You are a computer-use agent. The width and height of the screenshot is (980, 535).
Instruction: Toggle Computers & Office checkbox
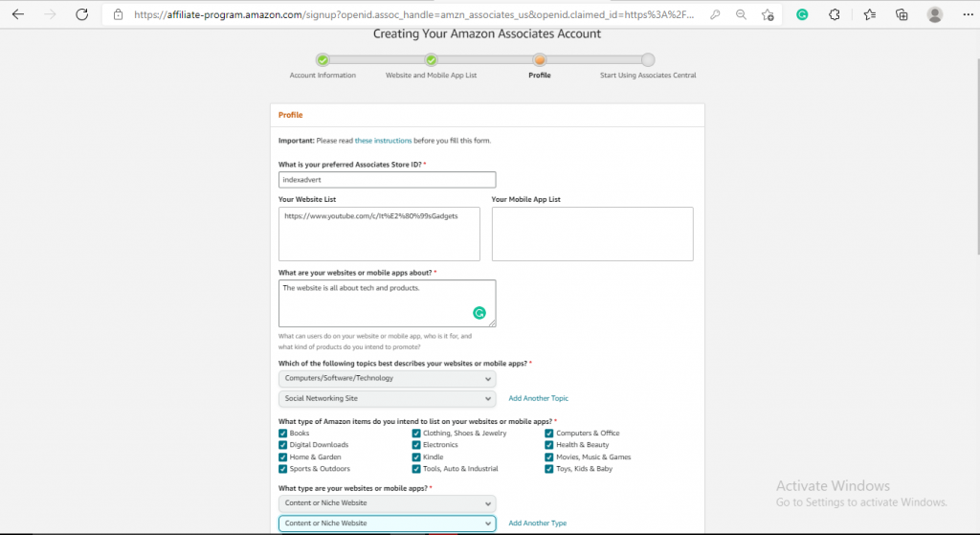click(548, 434)
